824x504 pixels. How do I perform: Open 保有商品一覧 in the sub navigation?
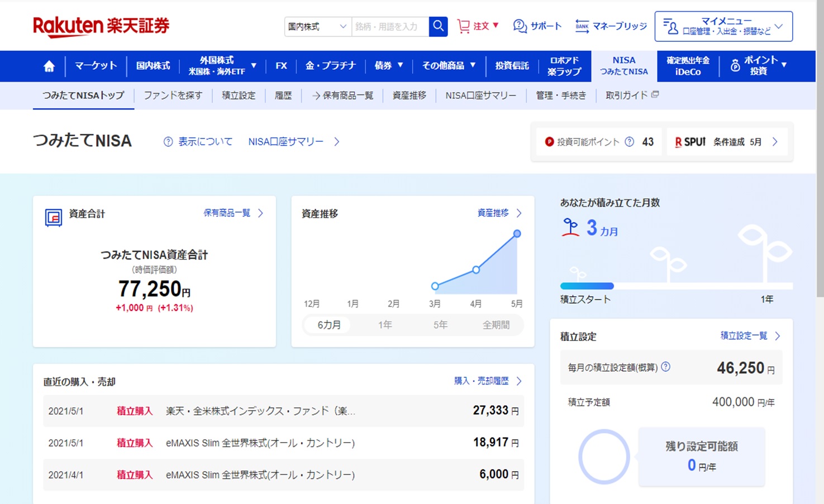point(342,95)
